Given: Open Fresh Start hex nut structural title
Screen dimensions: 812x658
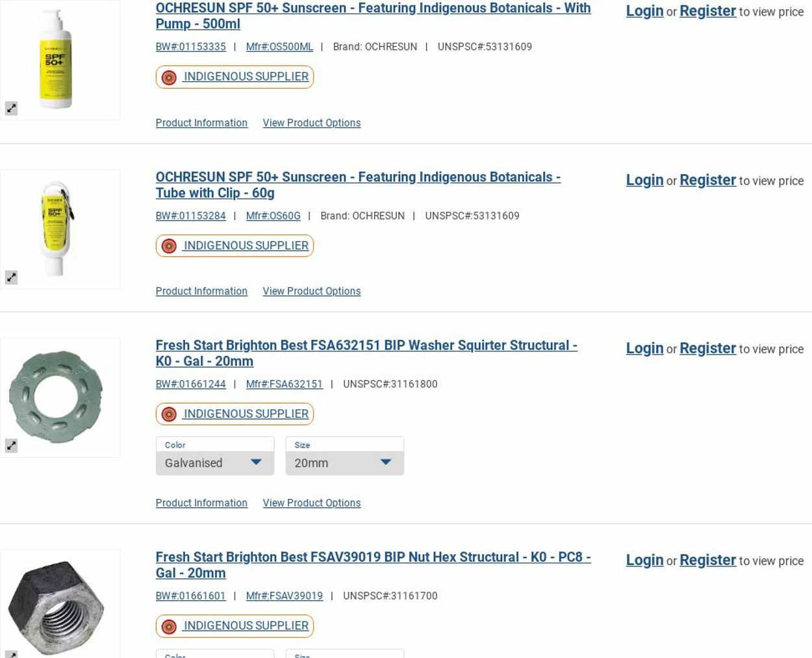Looking at the screenshot, I should (x=373, y=564).
